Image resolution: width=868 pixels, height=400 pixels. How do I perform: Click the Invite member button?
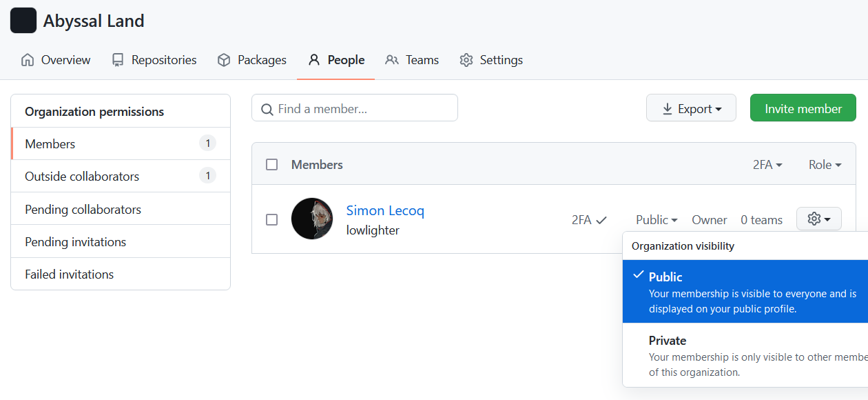click(803, 108)
